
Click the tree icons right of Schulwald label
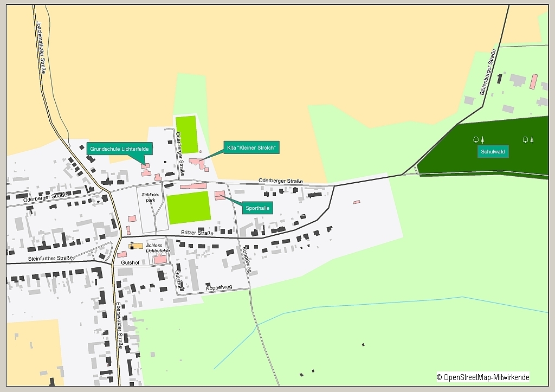[528, 140]
